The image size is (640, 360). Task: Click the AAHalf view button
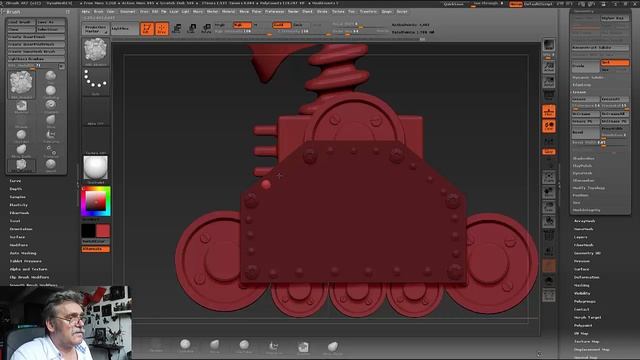[549, 81]
